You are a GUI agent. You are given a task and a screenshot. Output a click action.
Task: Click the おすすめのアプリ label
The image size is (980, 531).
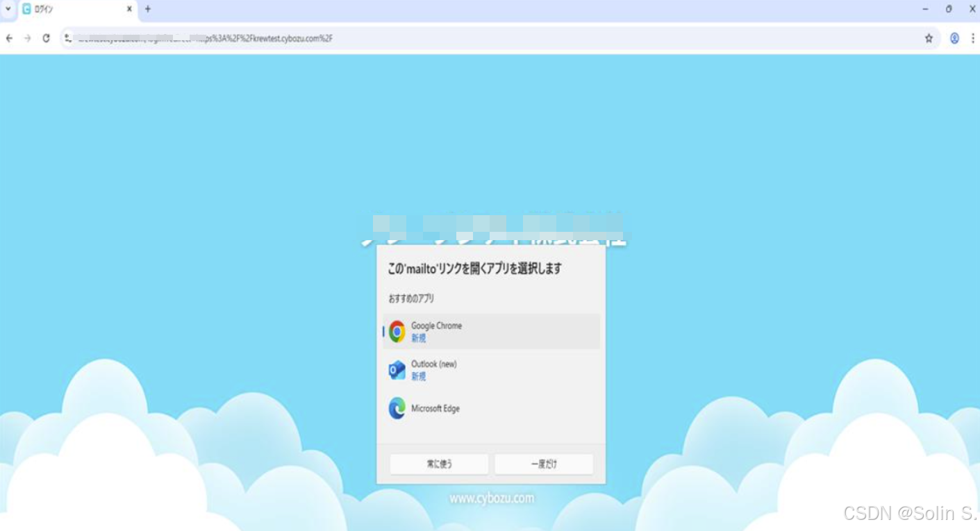pos(411,298)
